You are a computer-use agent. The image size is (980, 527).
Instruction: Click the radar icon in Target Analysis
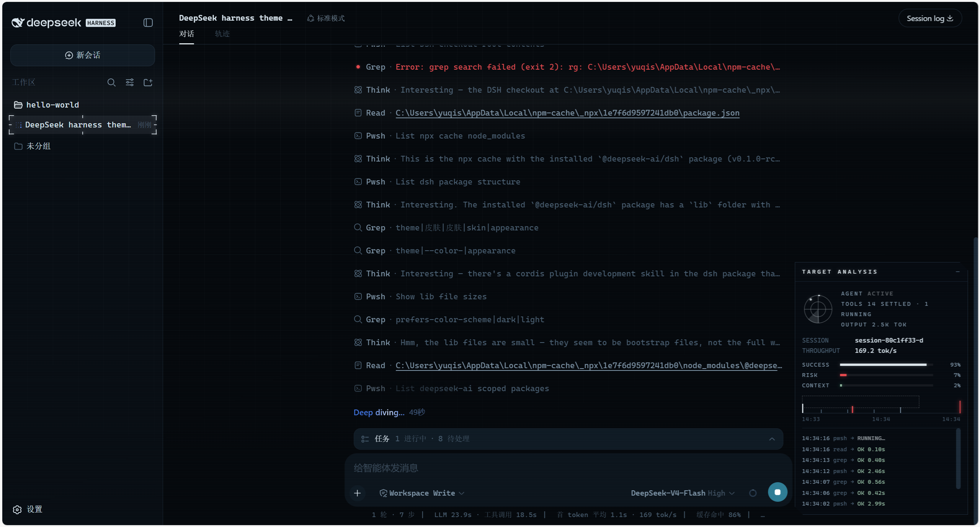pyautogui.click(x=818, y=309)
